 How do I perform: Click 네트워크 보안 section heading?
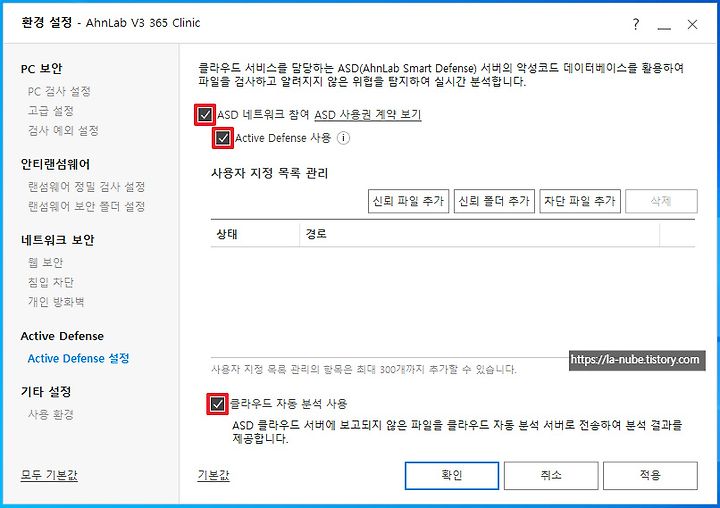[57, 240]
